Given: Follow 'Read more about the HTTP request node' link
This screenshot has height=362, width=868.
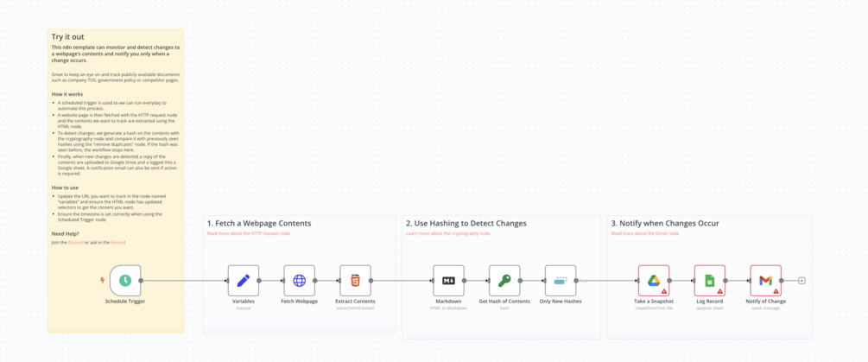Looking at the screenshot, I should click(249, 233).
